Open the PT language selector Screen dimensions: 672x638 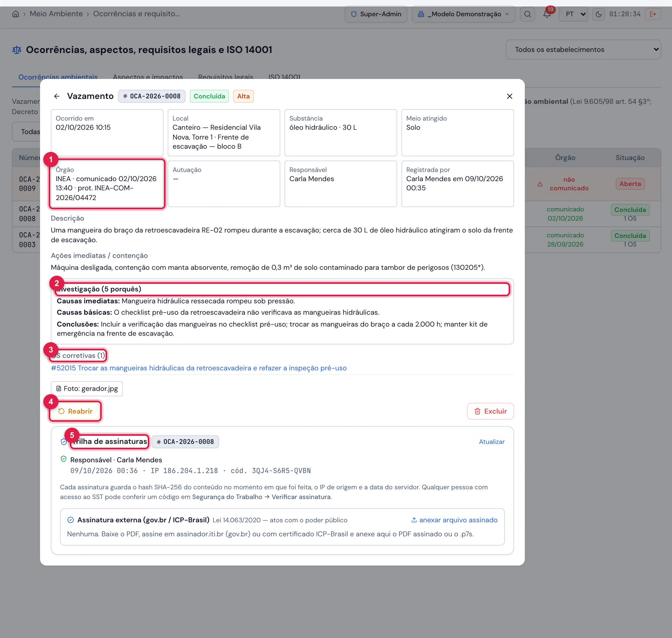(x=573, y=14)
